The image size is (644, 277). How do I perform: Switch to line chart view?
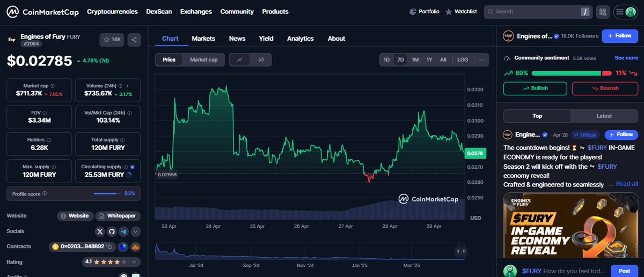point(239,59)
